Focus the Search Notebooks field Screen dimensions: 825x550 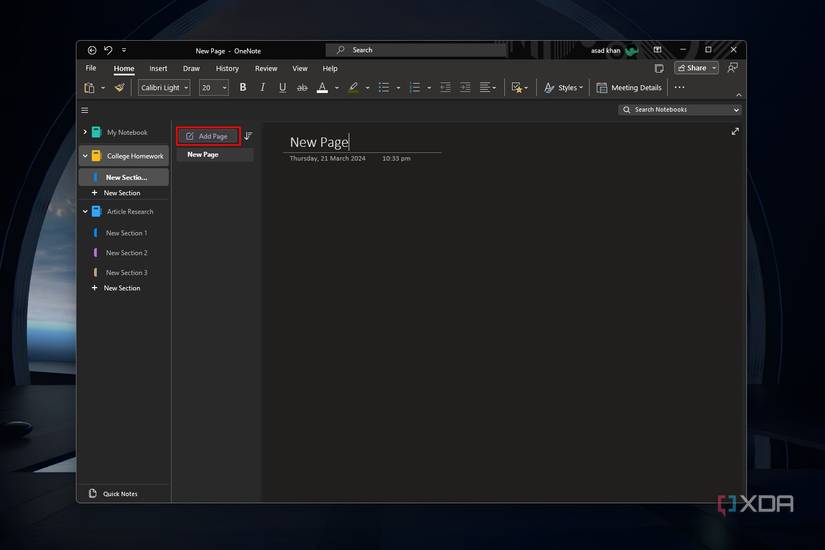click(680, 109)
